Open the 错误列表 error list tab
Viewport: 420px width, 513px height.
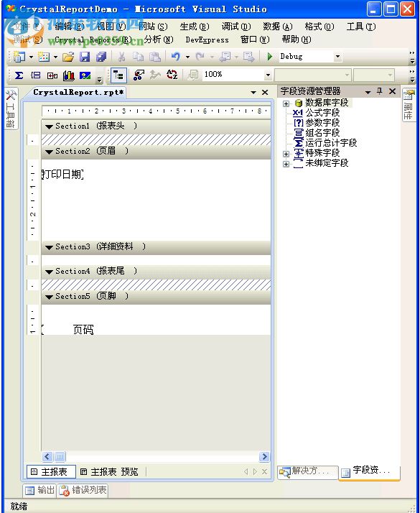(83, 490)
